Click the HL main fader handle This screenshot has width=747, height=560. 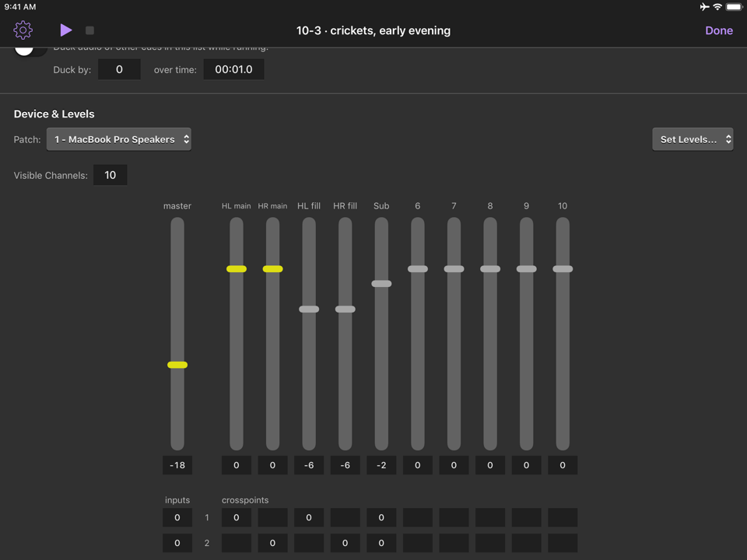(x=236, y=268)
